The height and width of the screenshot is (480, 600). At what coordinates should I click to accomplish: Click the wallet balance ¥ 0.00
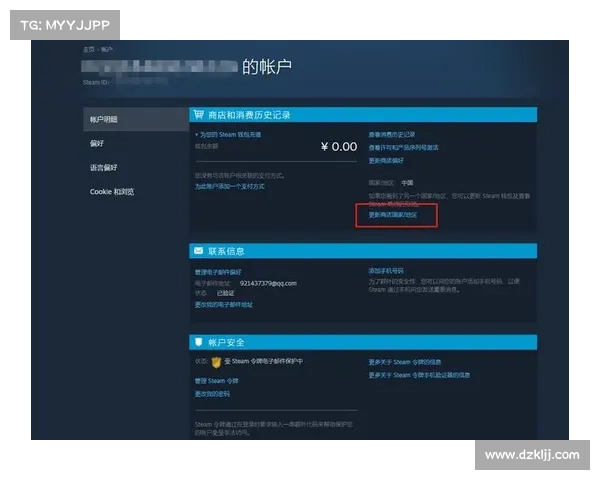(x=339, y=147)
